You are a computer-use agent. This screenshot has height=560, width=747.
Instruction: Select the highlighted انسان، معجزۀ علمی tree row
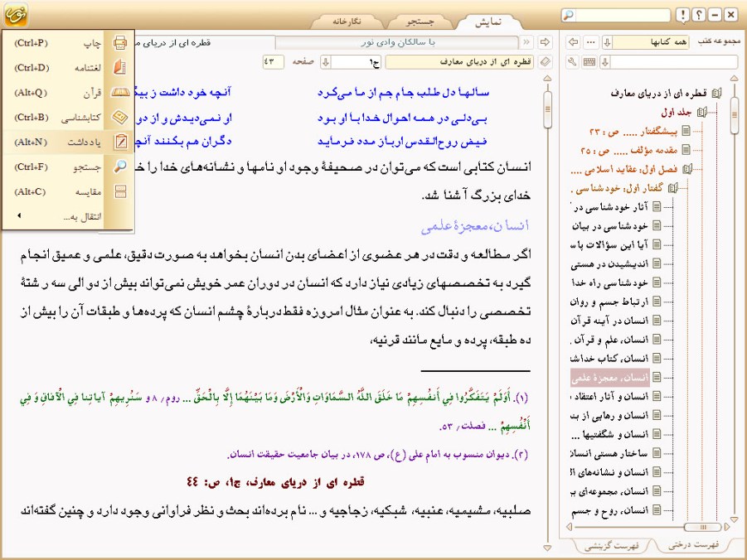(610, 378)
